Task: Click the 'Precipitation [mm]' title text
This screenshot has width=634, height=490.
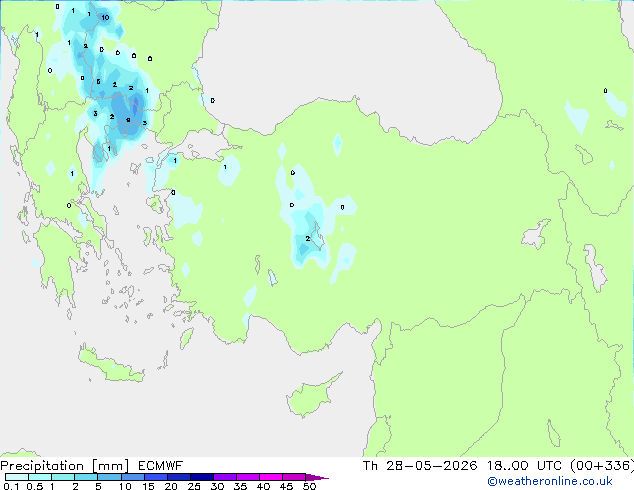Action: [x=65, y=466]
